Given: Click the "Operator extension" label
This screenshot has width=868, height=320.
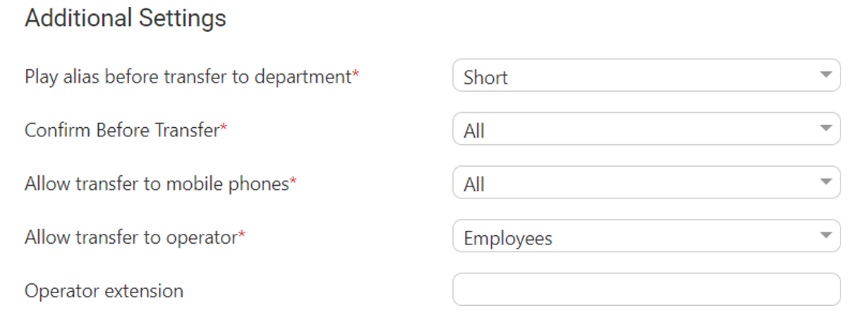Looking at the screenshot, I should [x=104, y=290].
